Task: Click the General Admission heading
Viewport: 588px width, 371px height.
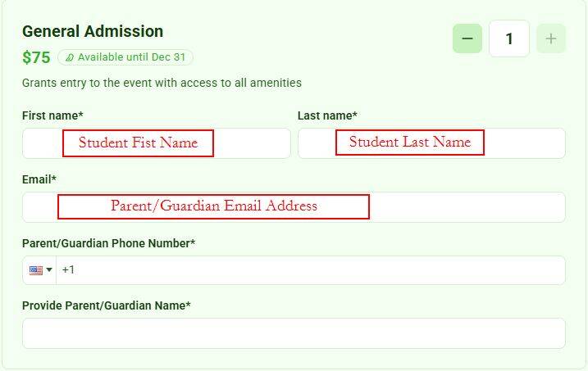Action: click(x=93, y=31)
